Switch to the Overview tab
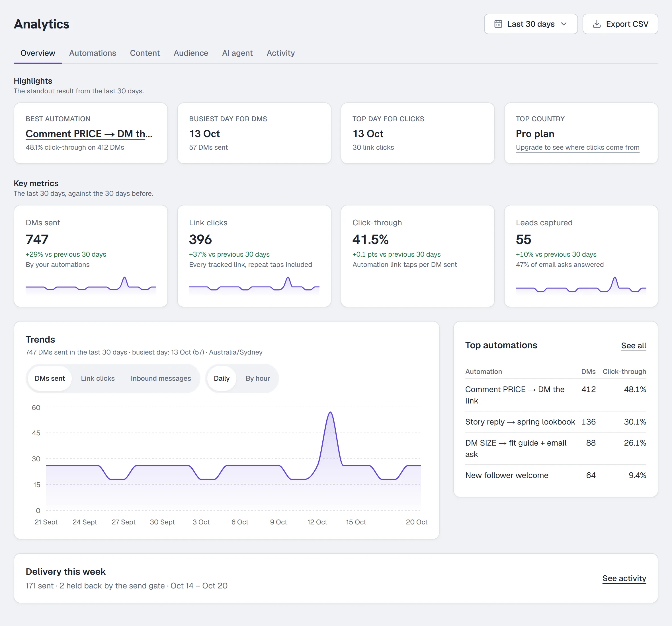Viewport: 672px width, 626px height. click(38, 53)
